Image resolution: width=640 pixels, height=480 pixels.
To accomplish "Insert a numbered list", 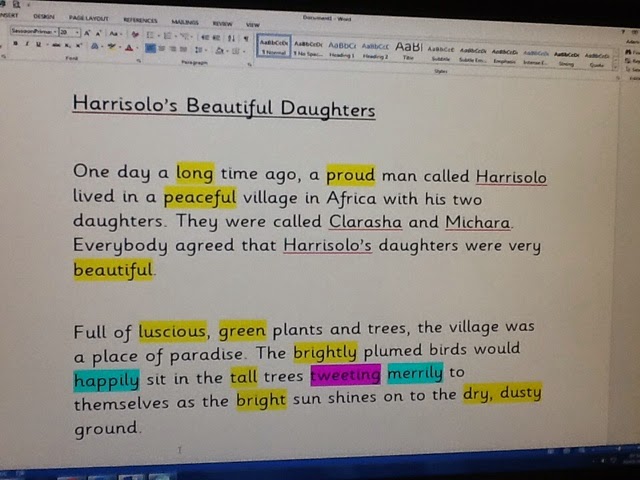I will (167, 36).
